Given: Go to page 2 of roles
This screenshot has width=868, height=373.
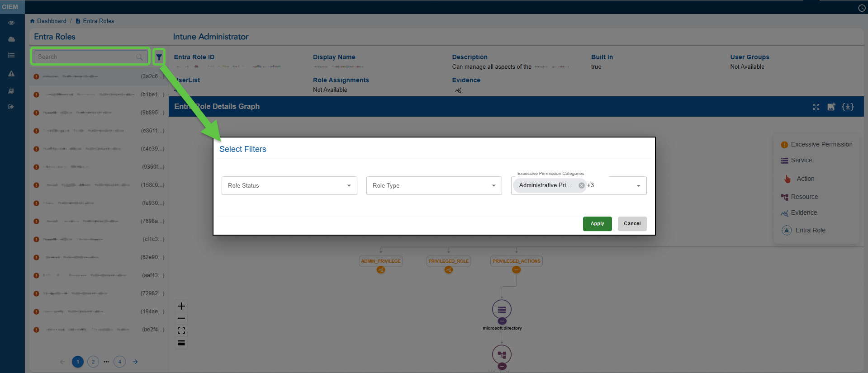Looking at the screenshot, I should (x=93, y=362).
